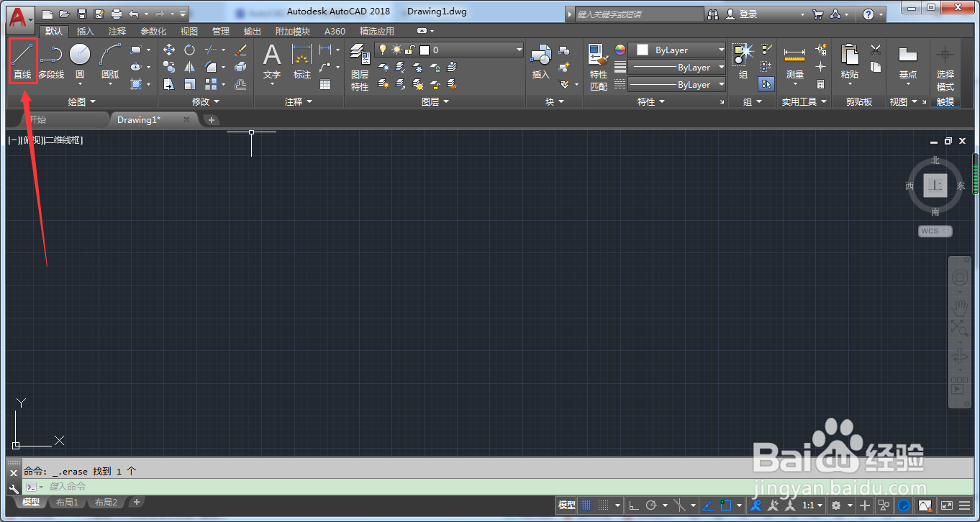Switch to the Annotate (注释) ribbon tab
This screenshot has height=522, width=980.
point(117,31)
